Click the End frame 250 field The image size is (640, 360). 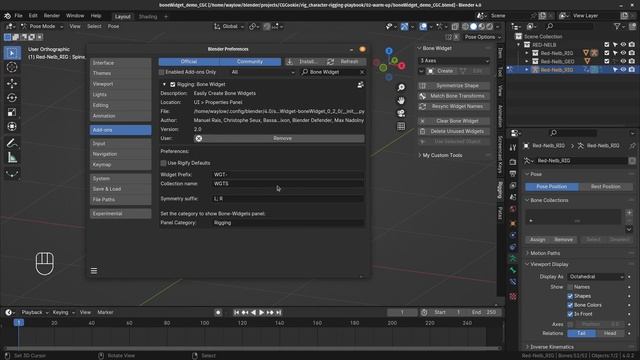(484, 313)
